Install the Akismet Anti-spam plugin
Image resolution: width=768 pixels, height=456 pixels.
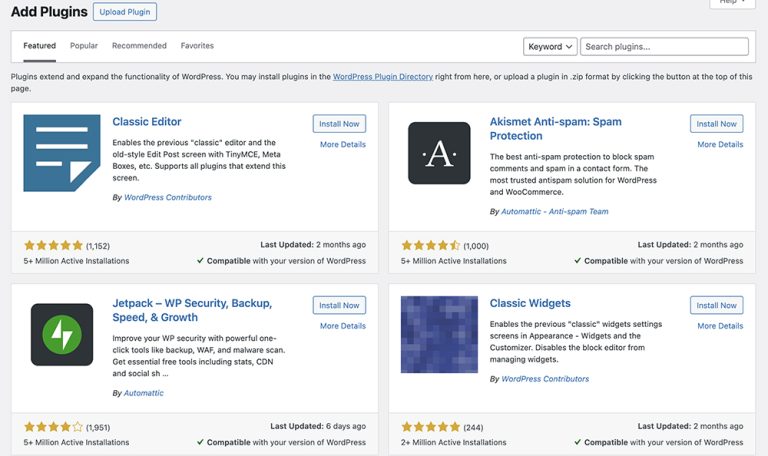click(717, 124)
